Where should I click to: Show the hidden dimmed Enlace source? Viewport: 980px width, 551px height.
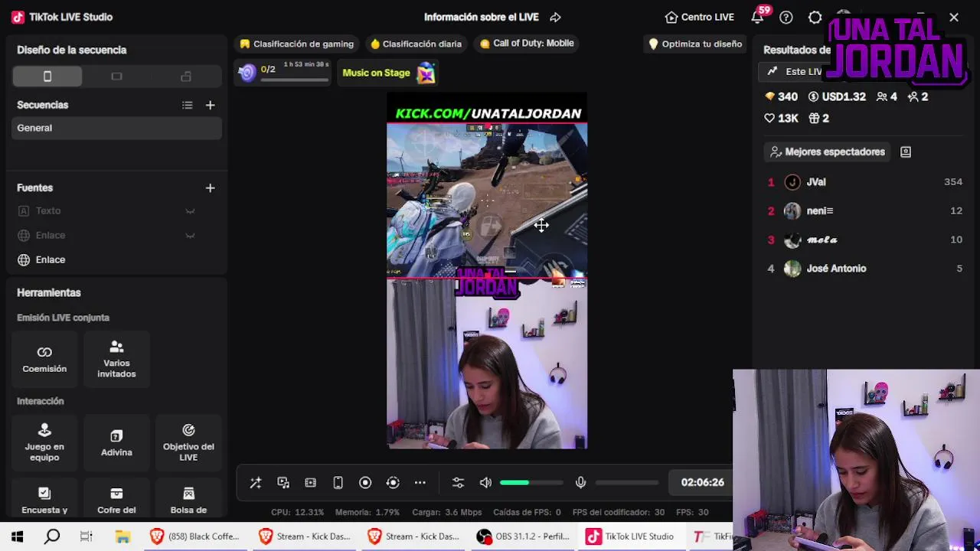[x=190, y=236]
